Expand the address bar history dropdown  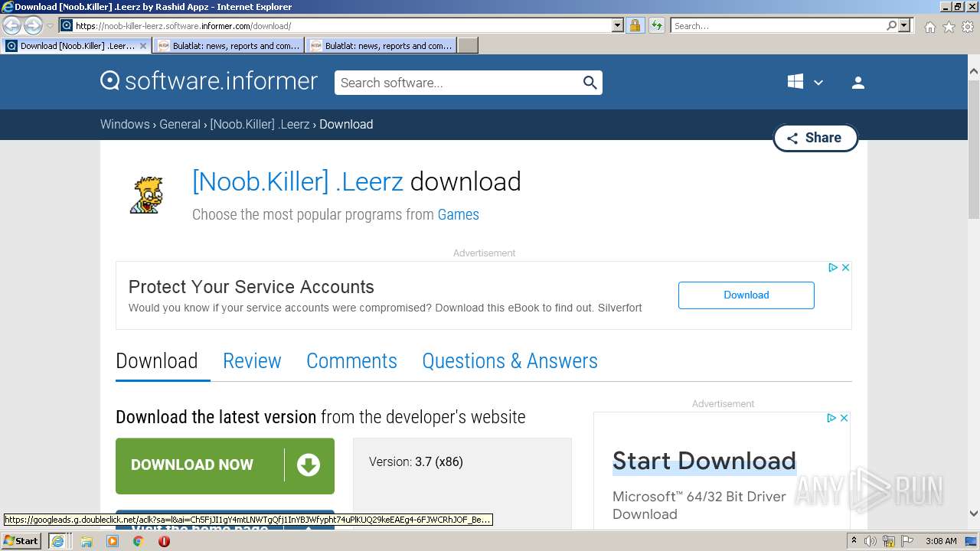[x=618, y=25]
